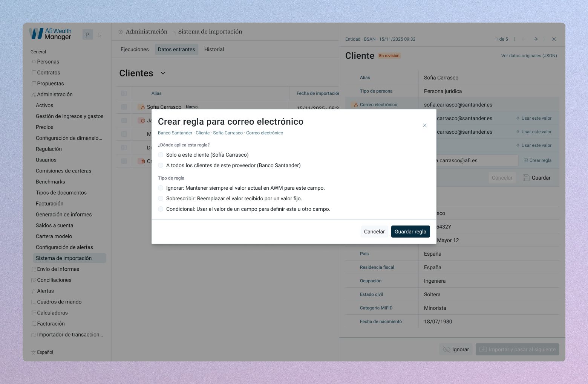588x384 pixels.
Task: Click the Crear regla icon
Action: pos(526,160)
